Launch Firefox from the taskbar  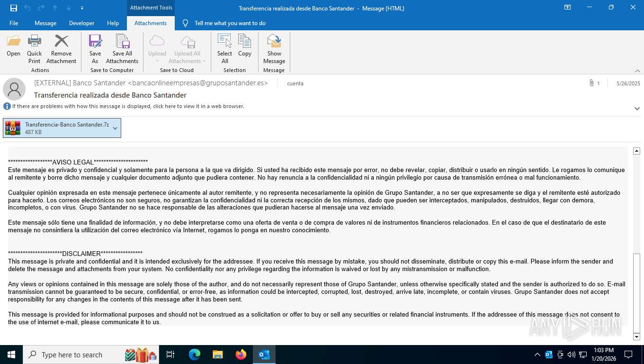click(241, 355)
